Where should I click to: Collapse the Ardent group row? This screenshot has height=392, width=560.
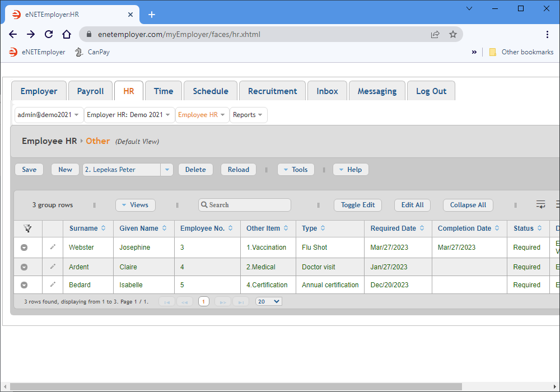tap(24, 267)
